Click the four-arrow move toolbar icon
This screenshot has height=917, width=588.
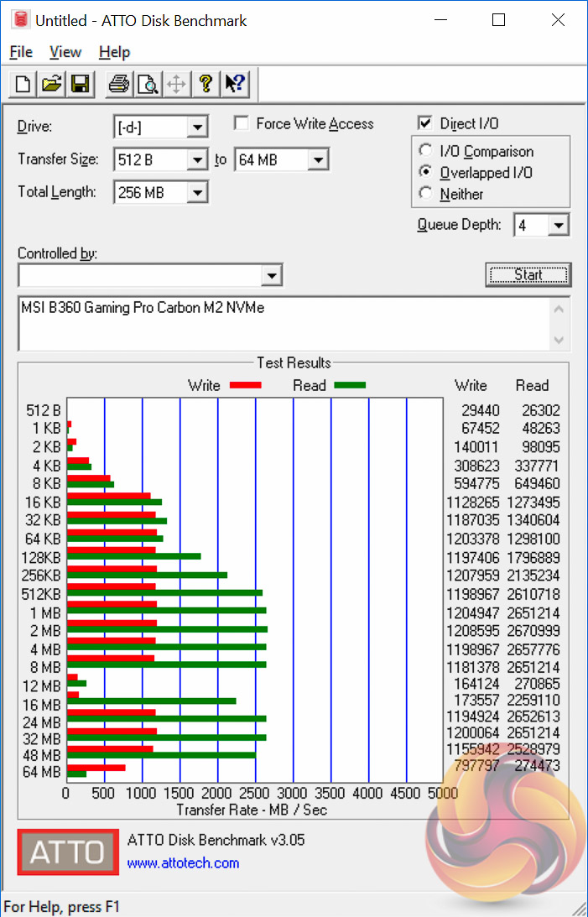(176, 84)
